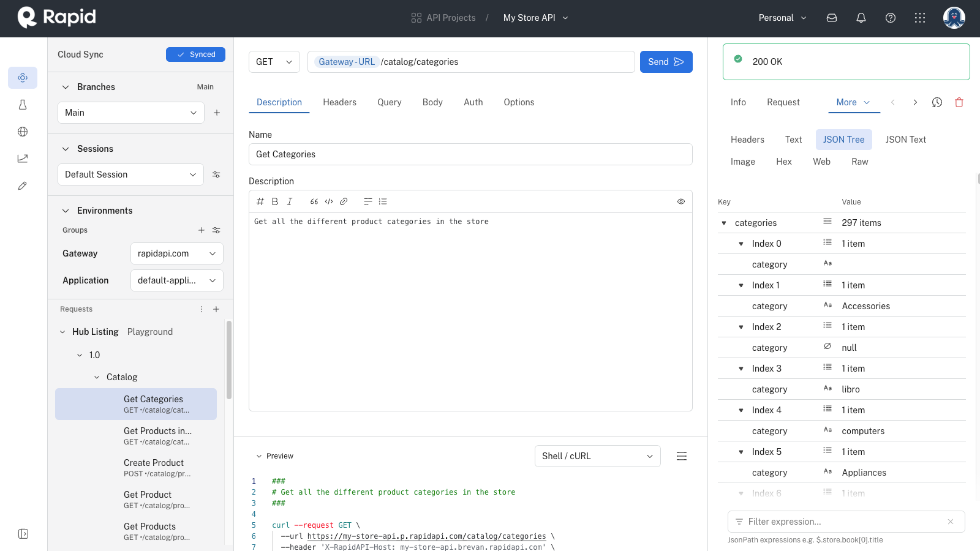Open the Requests three-dot menu
This screenshot has width=980, height=551.
202,309
